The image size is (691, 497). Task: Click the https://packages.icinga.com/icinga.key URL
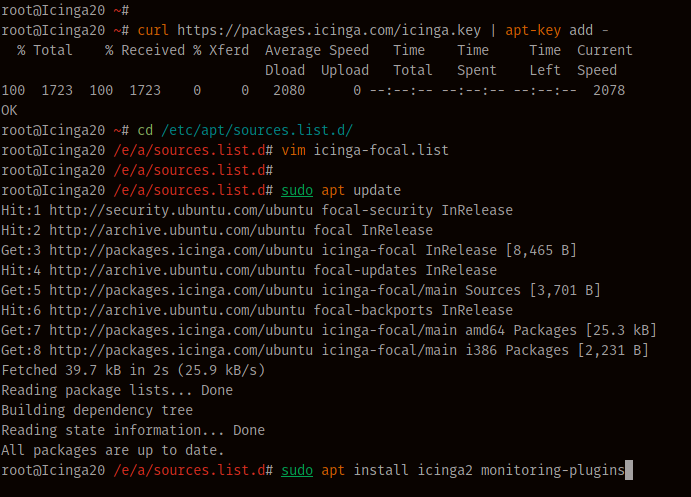click(329, 30)
